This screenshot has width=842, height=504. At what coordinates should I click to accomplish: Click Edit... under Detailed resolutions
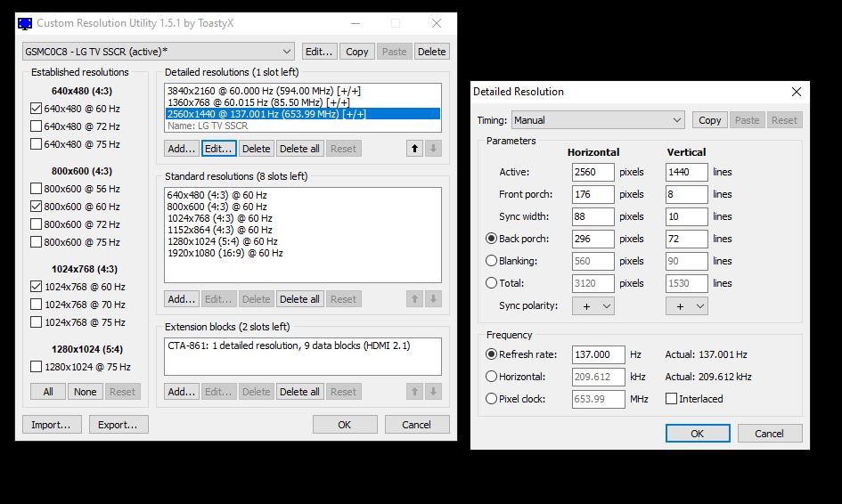218,149
